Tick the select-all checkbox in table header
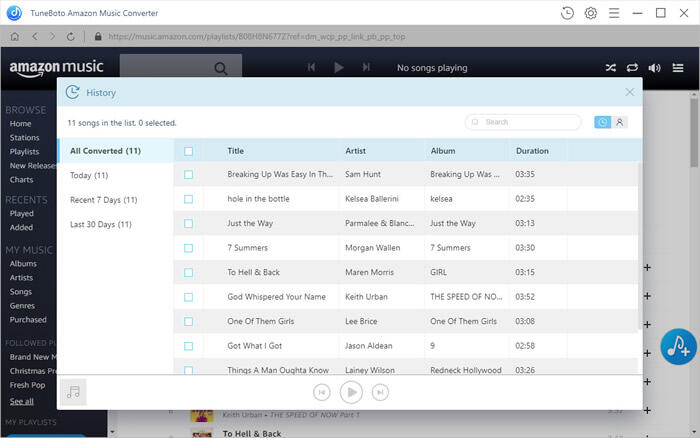The width and height of the screenshot is (700, 438). pyautogui.click(x=188, y=151)
